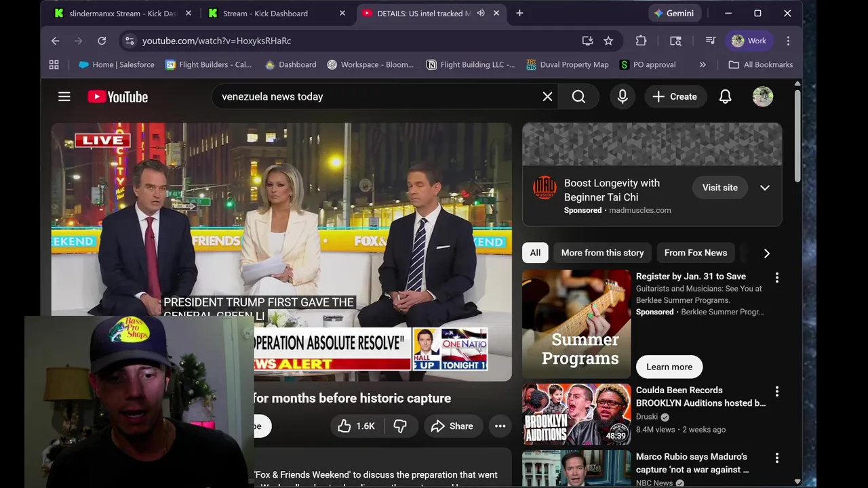The width and height of the screenshot is (868, 488).
Task: Bookmark this page with star icon
Action: point(608,41)
